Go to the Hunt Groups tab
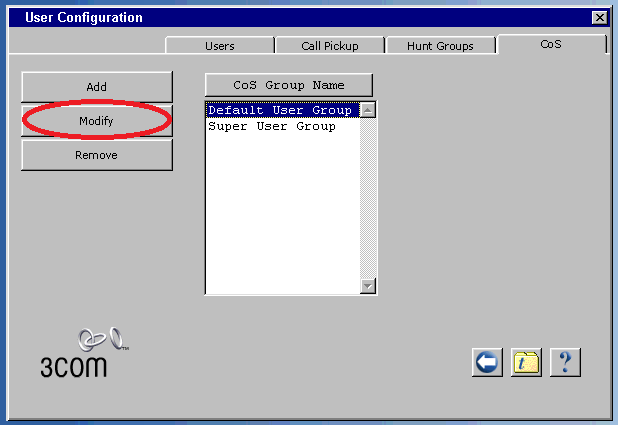 pos(439,46)
